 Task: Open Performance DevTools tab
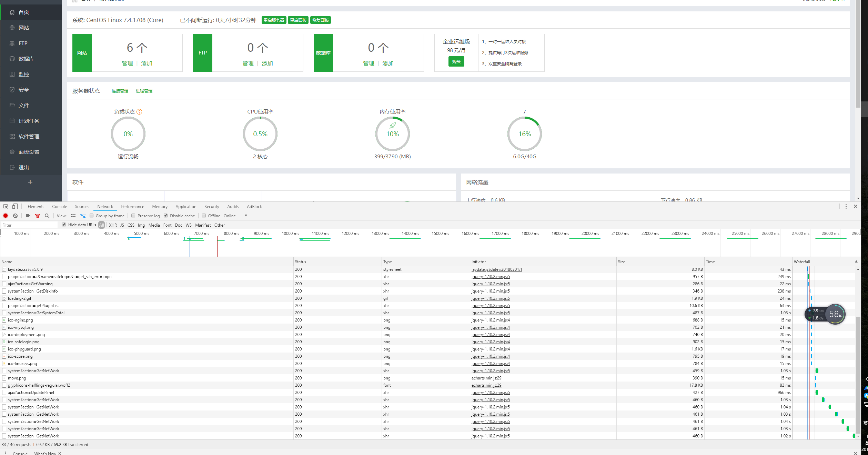pyautogui.click(x=133, y=207)
